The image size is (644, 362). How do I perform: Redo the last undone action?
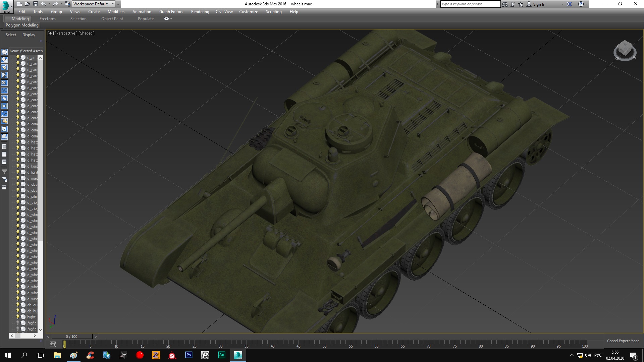pos(55,4)
